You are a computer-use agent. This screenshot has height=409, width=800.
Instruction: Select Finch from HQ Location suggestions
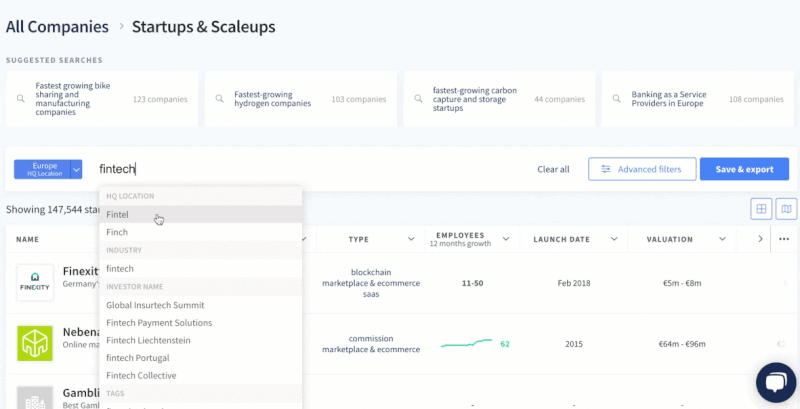coord(201,232)
